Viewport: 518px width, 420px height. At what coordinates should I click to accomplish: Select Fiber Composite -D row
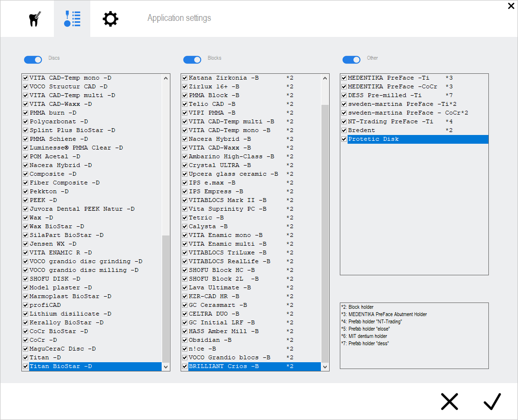click(92, 183)
